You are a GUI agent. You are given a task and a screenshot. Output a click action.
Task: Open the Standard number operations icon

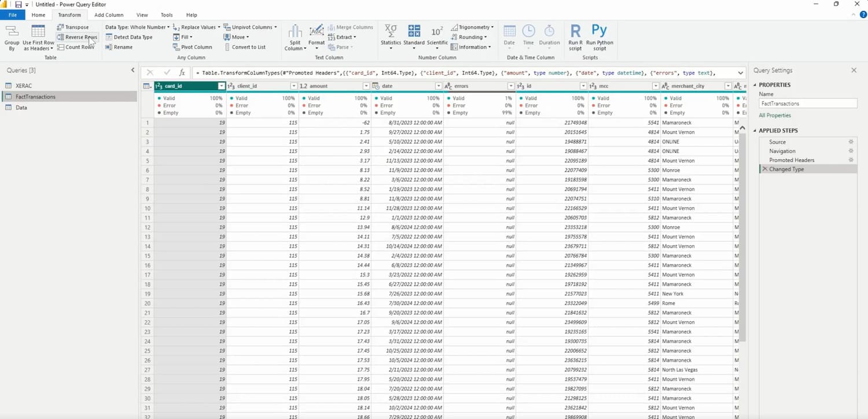click(414, 31)
